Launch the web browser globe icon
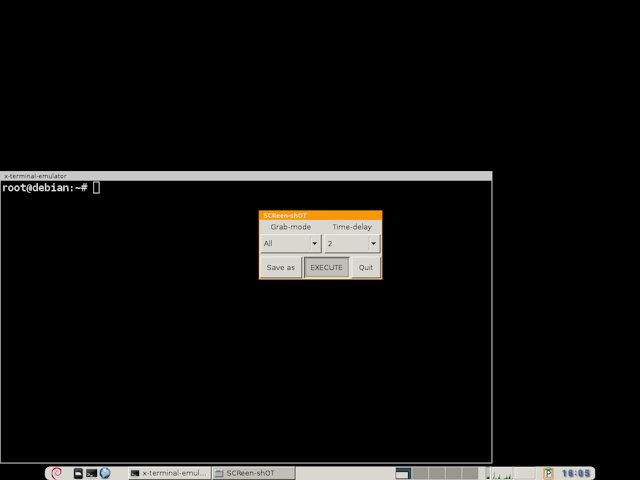The image size is (640, 480). pyautogui.click(x=105, y=473)
